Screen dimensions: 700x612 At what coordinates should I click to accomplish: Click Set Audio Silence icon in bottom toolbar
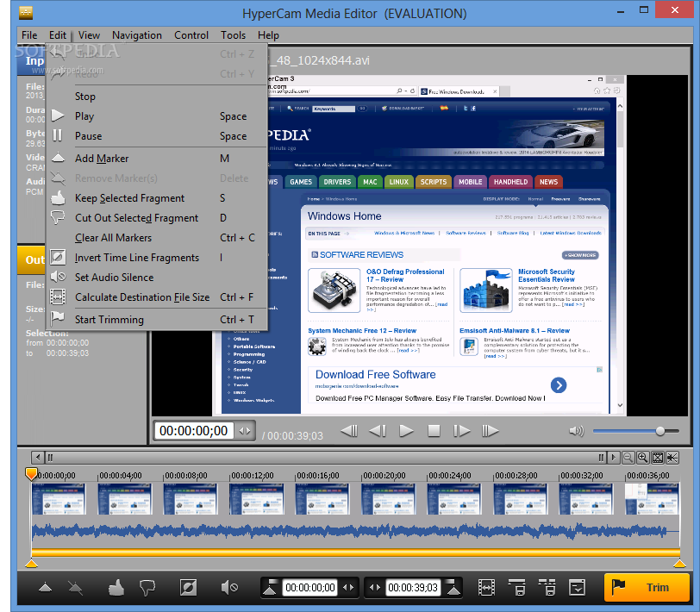229,588
